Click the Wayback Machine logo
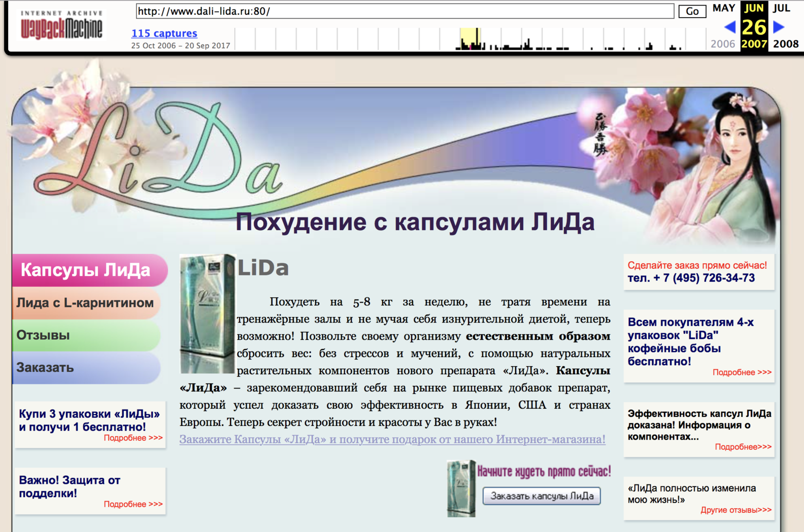This screenshot has height=532, width=804. click(61, 25)
